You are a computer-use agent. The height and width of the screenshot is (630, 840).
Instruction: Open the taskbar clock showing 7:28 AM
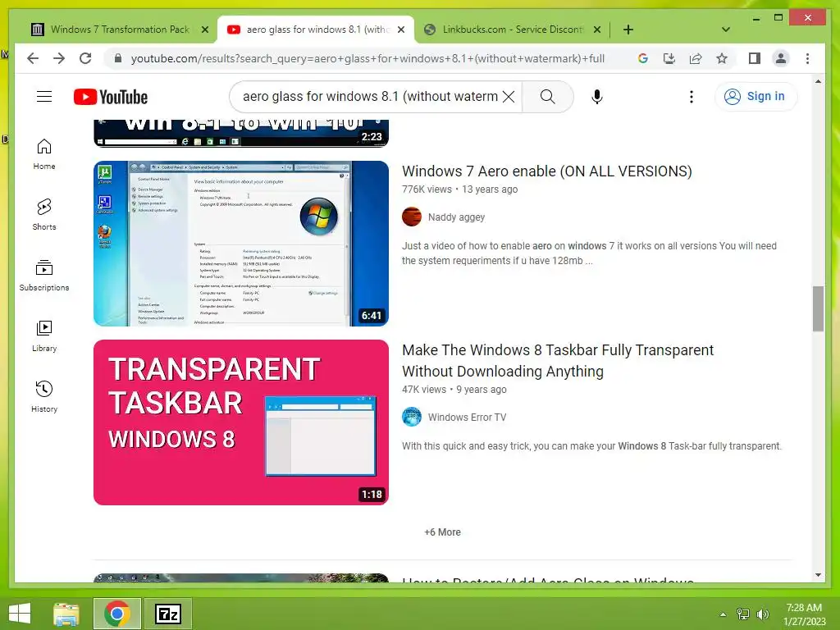[804, 614]
